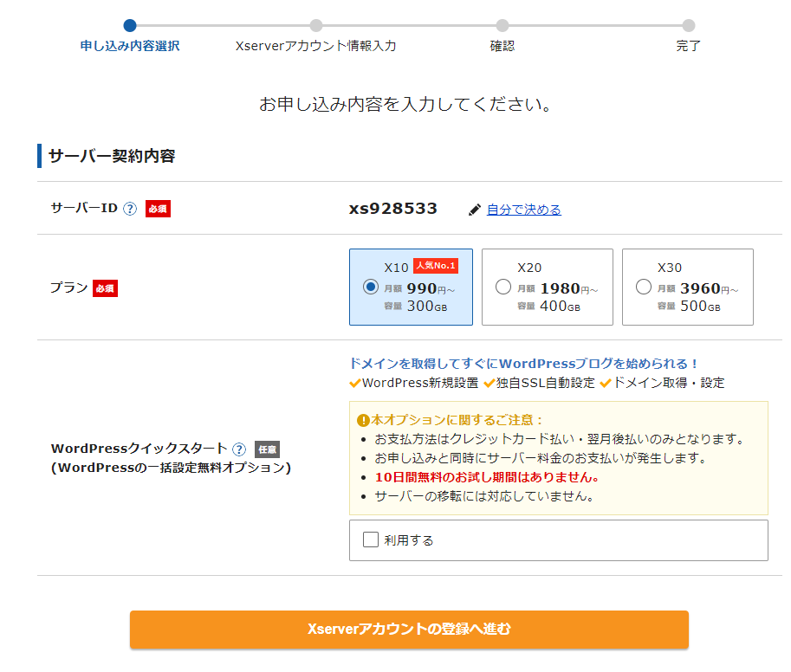Click the first progress step dot
The width and height of the screenshot is (791, 672).
pyautogui.click(x=130, y=25)
